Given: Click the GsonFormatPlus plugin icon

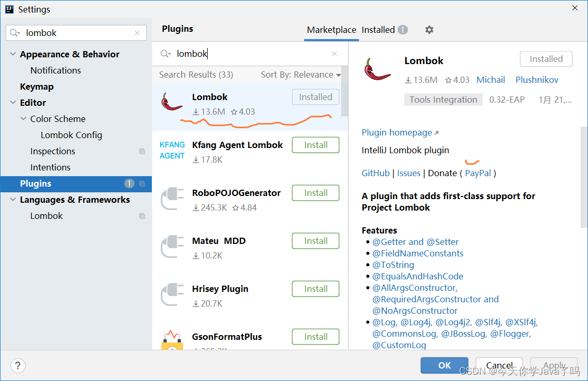Looking at the screenshot, I should (x=172, y=340).
